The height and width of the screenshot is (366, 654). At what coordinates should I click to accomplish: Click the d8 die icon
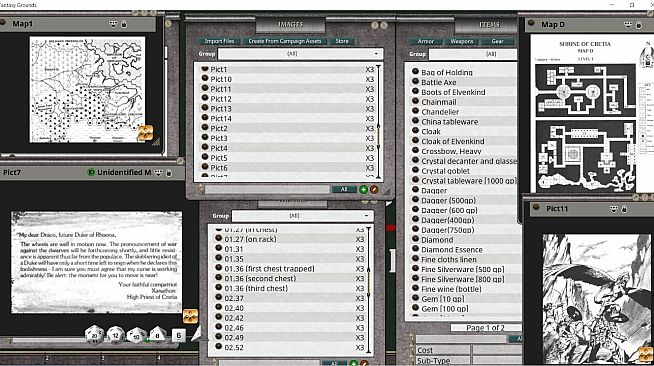tap(157, 334)
